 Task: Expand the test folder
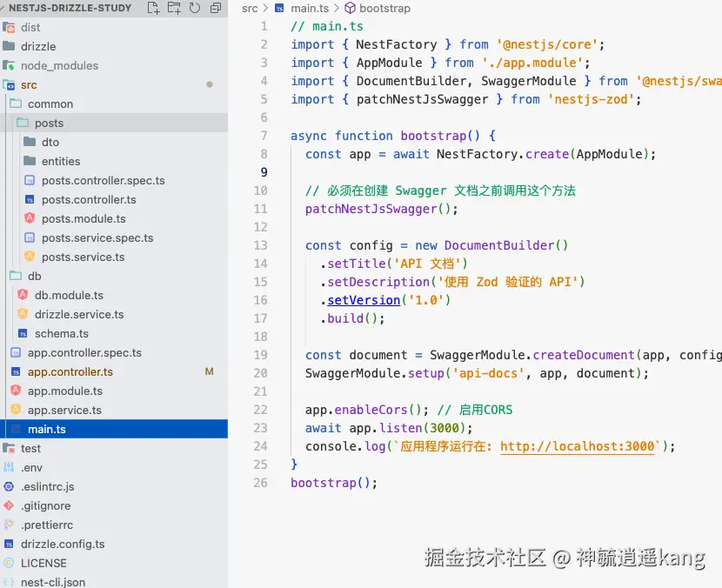tap(114, 449)
